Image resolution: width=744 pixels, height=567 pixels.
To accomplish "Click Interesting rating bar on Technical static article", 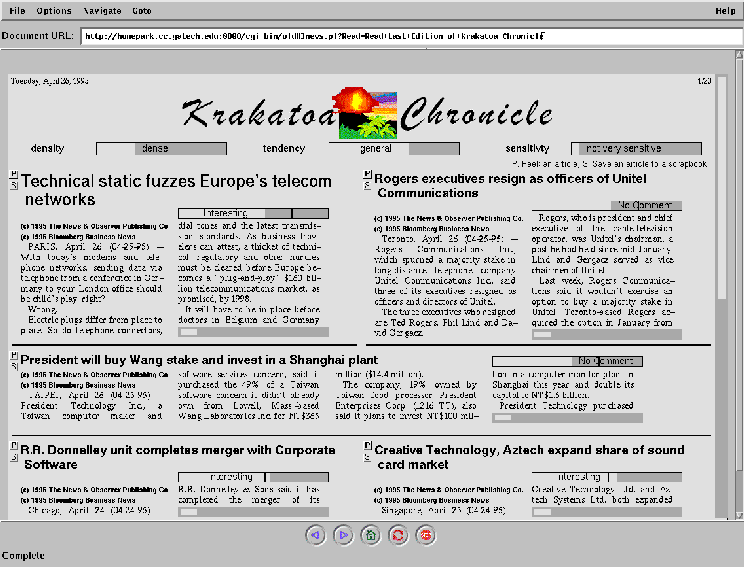I will [x=253, y=213].
